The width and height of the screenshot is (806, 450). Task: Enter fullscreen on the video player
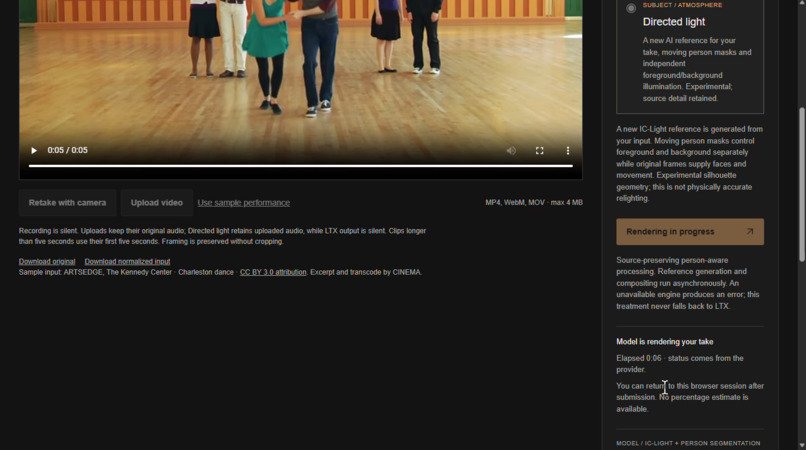click(539, 151)
